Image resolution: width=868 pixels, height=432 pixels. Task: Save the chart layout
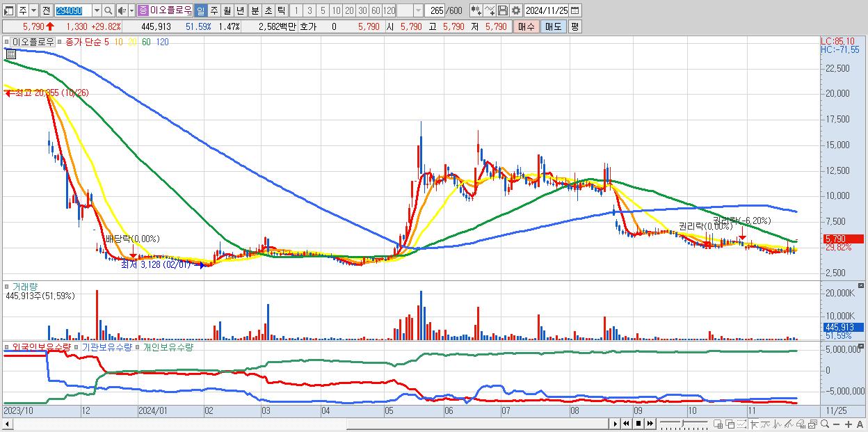(x=503, y=10)
